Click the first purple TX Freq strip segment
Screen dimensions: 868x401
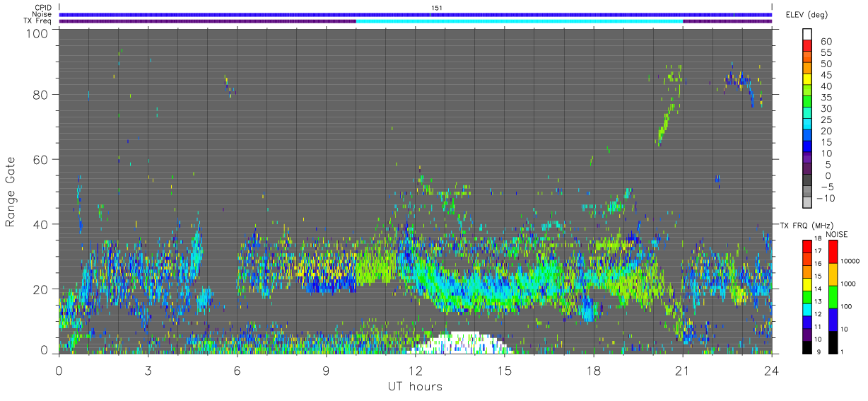pyautogui.click(x=208, y=21)
